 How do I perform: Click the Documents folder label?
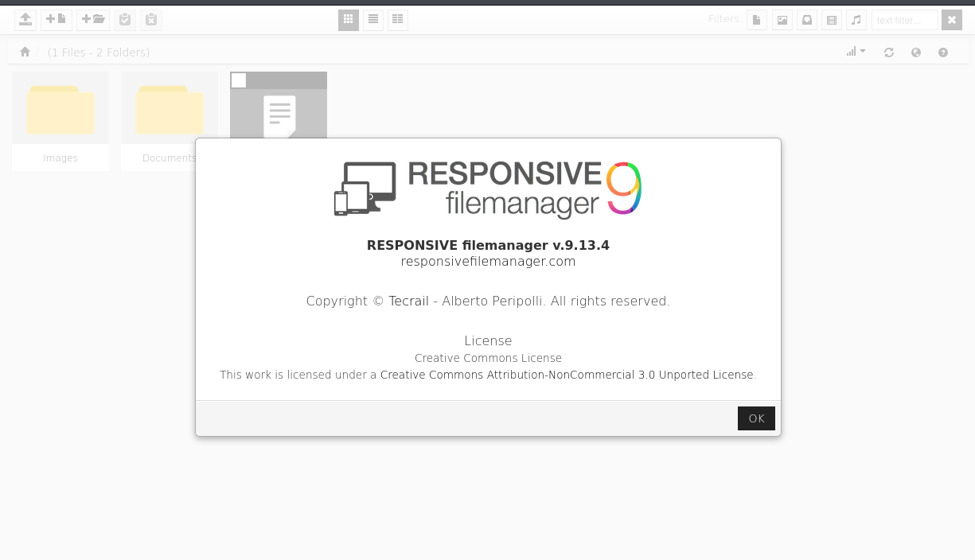point(170,158)
